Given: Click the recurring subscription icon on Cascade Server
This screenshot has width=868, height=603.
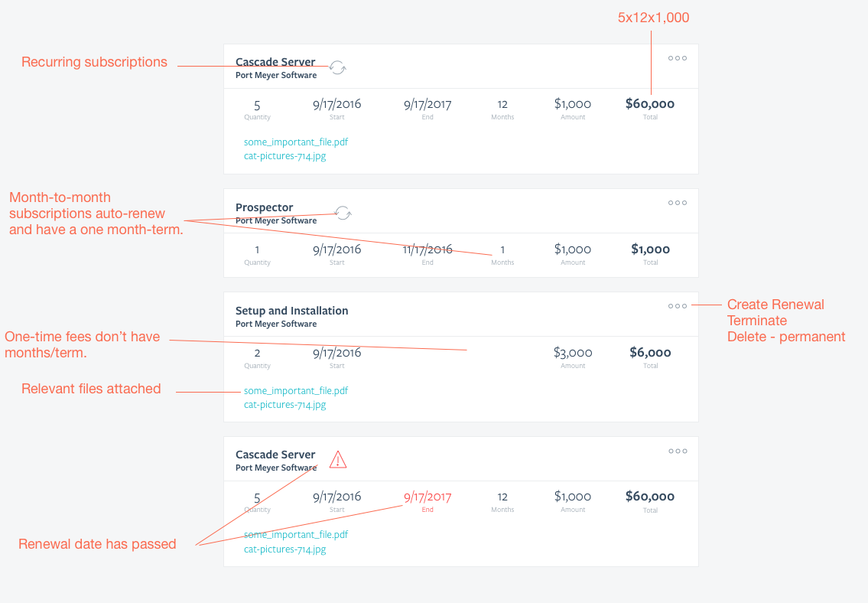Looking at the screenshot, I should pyautogui.click(x=337, y=67).
